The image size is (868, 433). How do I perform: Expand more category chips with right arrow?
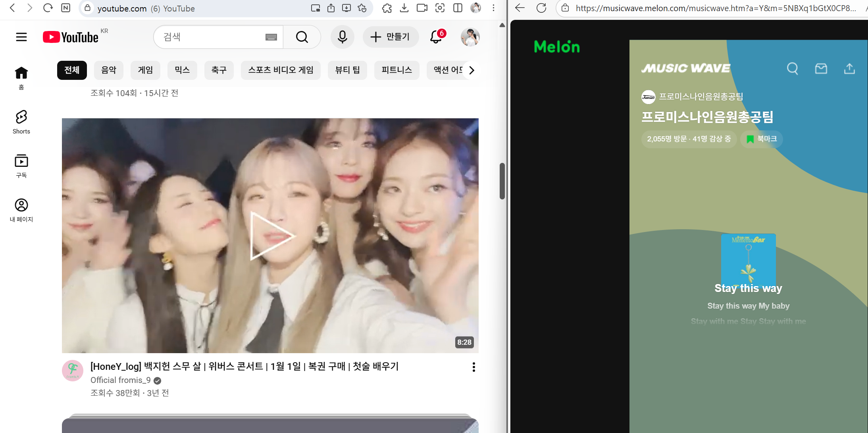[471, 70]
